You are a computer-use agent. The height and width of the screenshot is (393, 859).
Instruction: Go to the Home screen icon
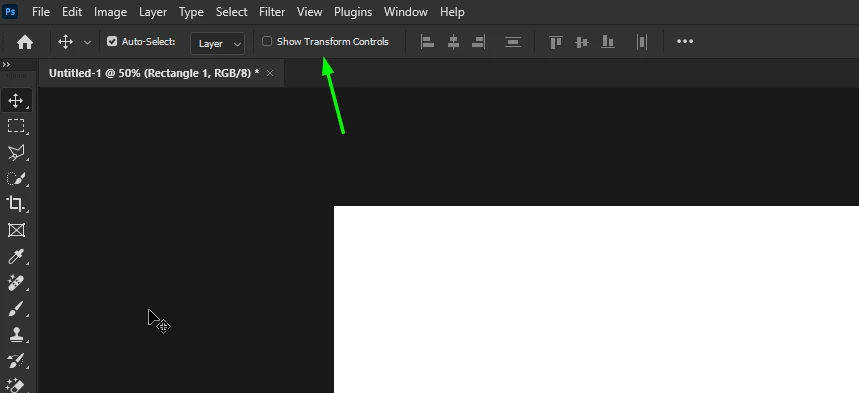[x=25, y=42]
